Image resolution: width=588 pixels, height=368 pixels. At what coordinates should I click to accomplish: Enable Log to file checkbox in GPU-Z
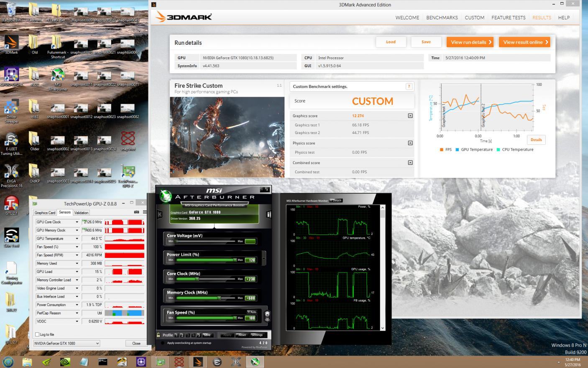(x=37, y=335)
